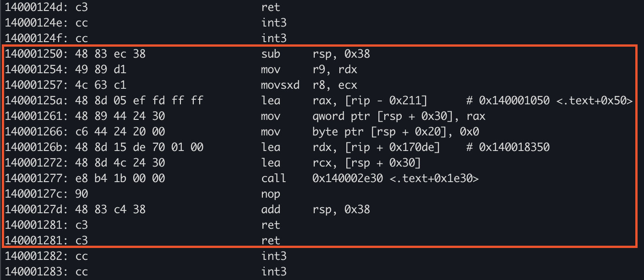Click address 14000127c of the nop line
The width and height of the screenshot is (644, 280).
pyautogui.click(x=32, y=194)
